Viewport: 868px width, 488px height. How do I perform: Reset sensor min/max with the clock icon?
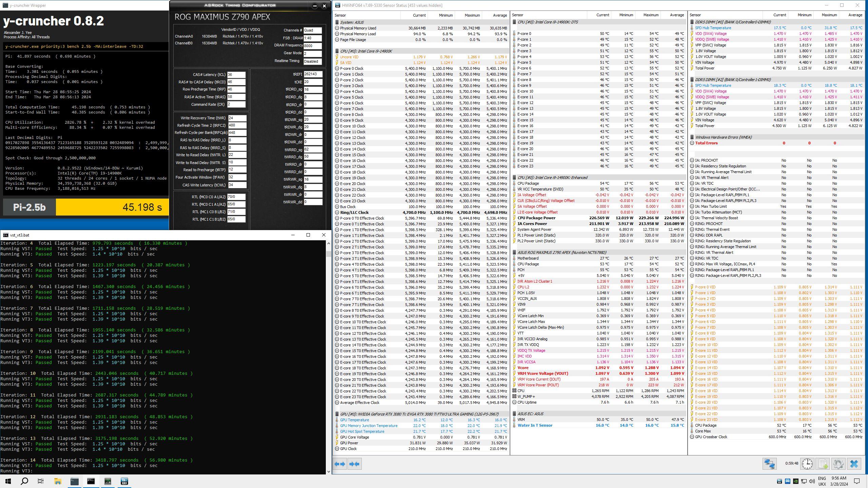pos(807,464)
